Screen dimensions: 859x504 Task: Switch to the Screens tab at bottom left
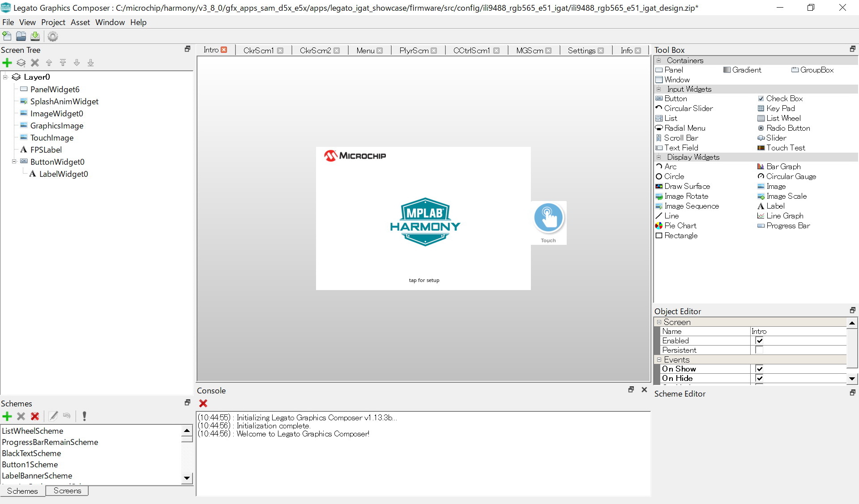[x=67, y=491]
